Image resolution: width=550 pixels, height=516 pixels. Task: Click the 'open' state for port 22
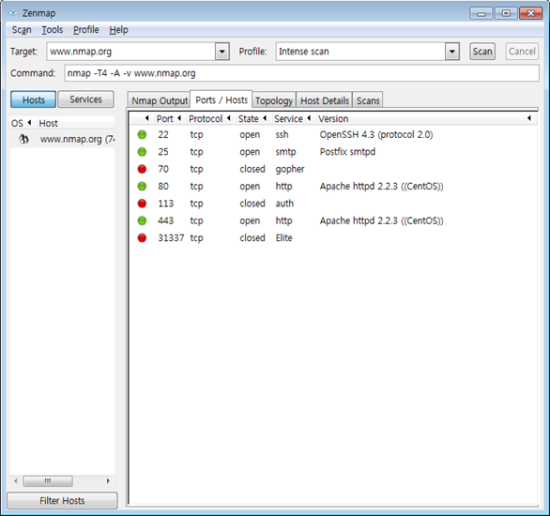point(250,135)
